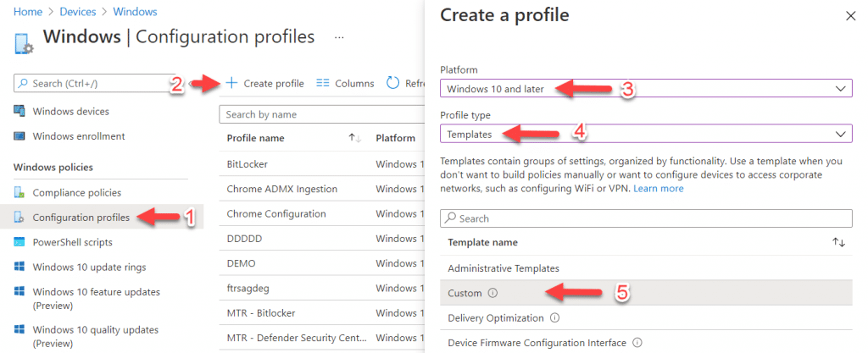Sort templates by Template name arrows
868x353 pixels.
[838, 242]
